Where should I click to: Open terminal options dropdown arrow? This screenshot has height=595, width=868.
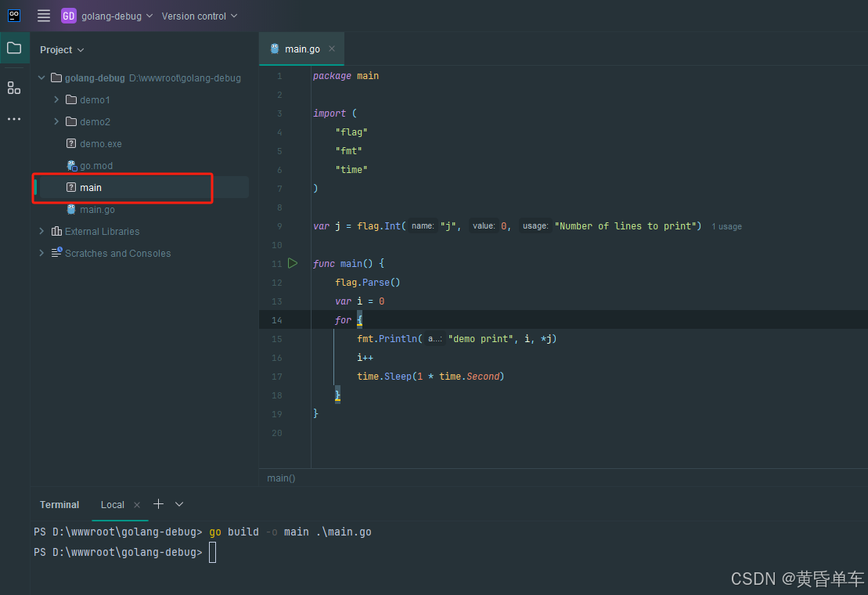click(x=179, y=504)
